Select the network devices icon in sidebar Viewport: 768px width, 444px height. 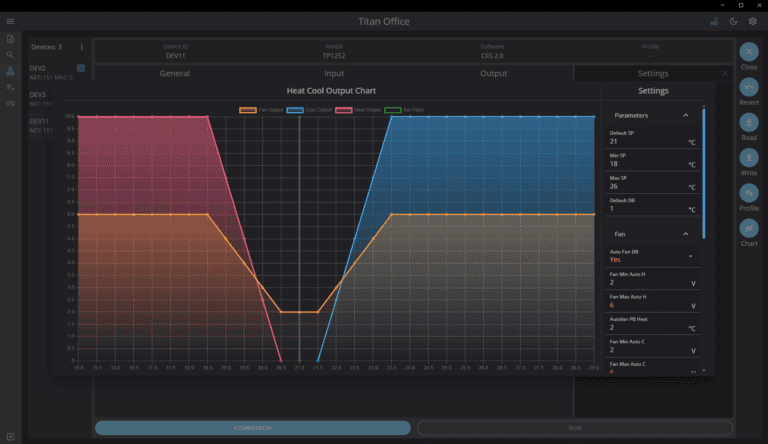point(10,71)
